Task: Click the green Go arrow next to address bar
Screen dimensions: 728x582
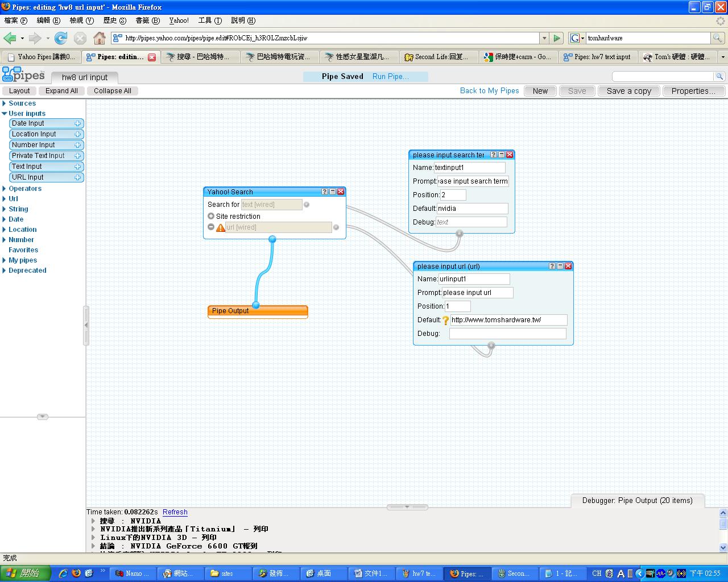Action: (x=557, y=38)
